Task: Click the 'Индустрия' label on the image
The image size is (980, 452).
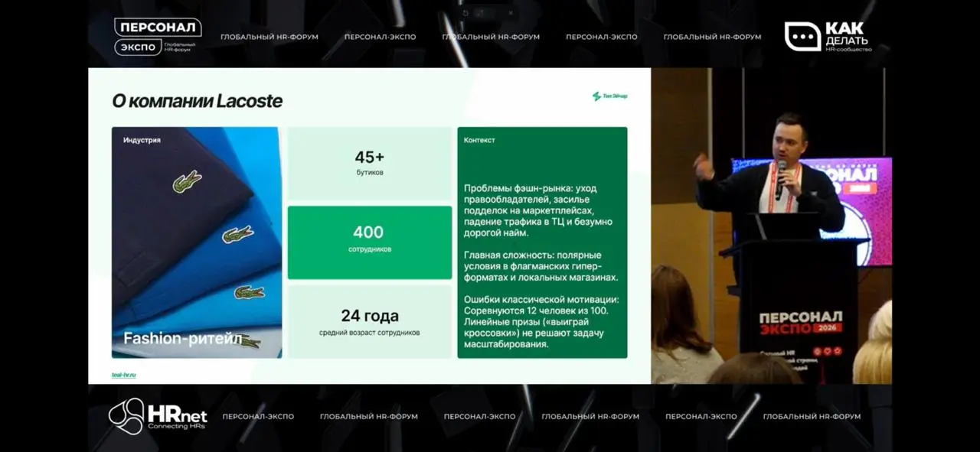Action: click(x=142, y=141)
